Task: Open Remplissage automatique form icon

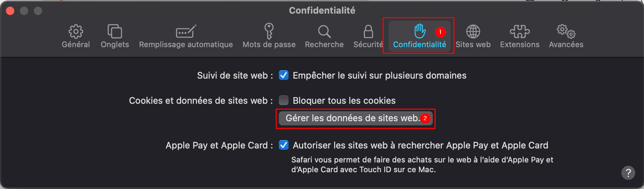Action: click(186, 31)
